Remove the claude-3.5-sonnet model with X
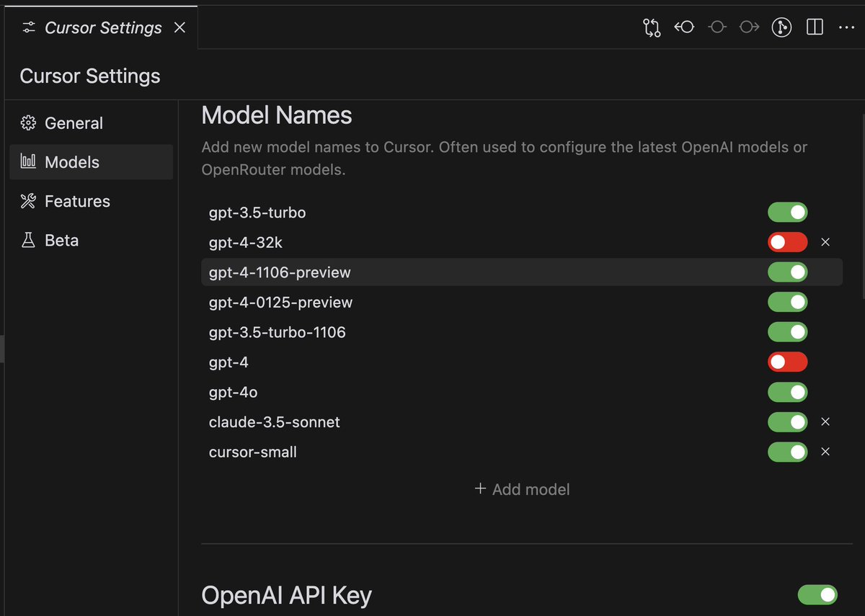This screenshot has height=616, width=865. 826,422
